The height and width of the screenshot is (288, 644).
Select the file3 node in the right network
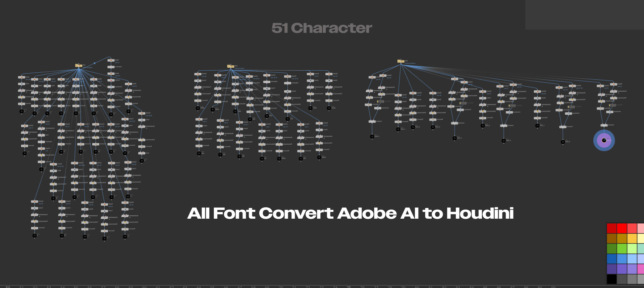(400, 61)
